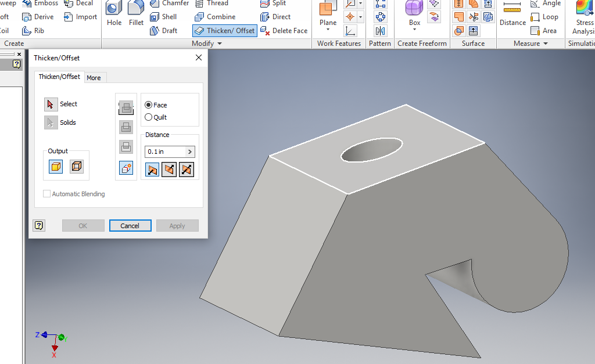The height and width of the screenshot is (364, 595).
Task: Enable Automatic Blending
Action: [46, 194]
